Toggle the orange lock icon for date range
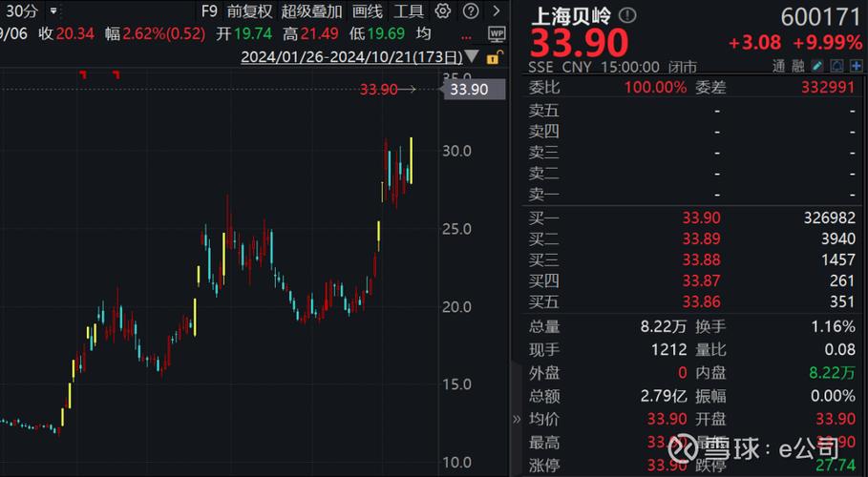The width and height of the screenshot is (868, 477). pyautogui.click(x=494, y=56)
